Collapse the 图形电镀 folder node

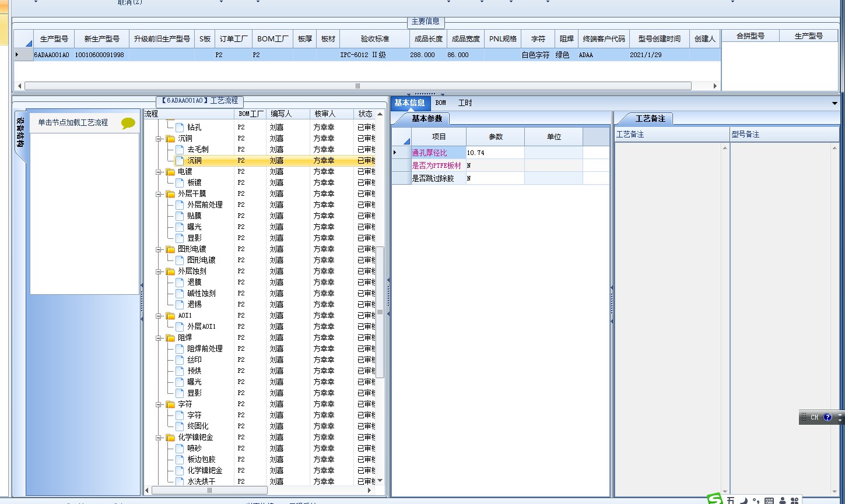(159, 249)
